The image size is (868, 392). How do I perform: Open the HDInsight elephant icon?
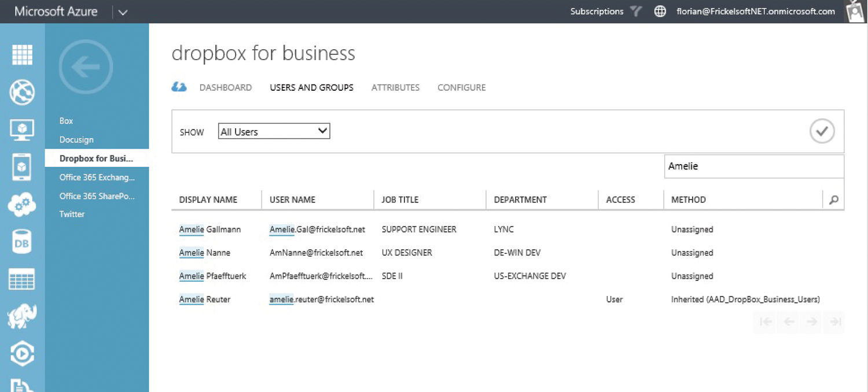coord(22,316)
